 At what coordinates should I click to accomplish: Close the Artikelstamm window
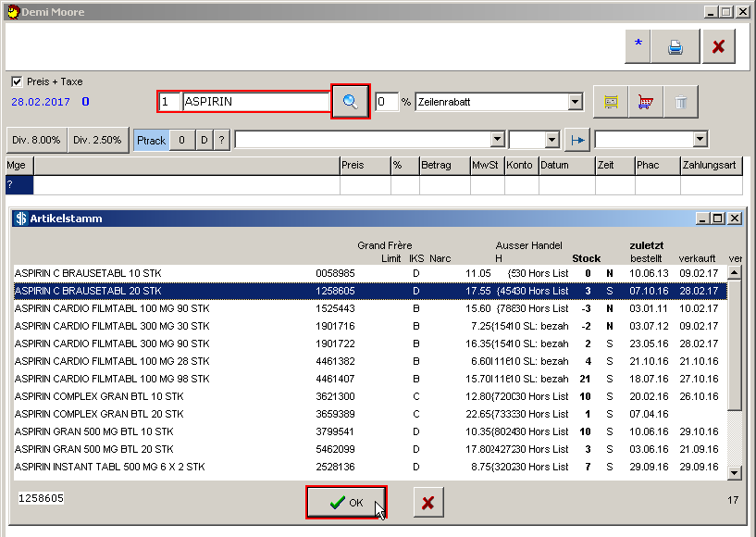point(735,219)
